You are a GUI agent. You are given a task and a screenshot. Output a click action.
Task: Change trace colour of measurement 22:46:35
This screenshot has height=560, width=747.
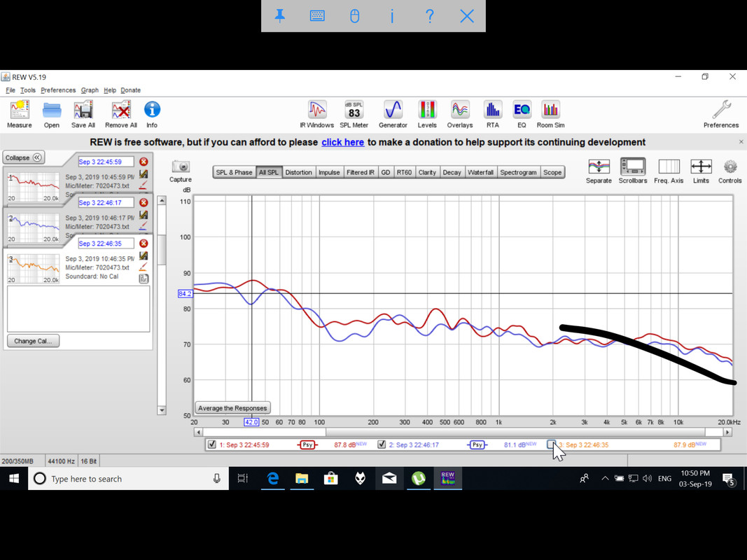[144, 267]
